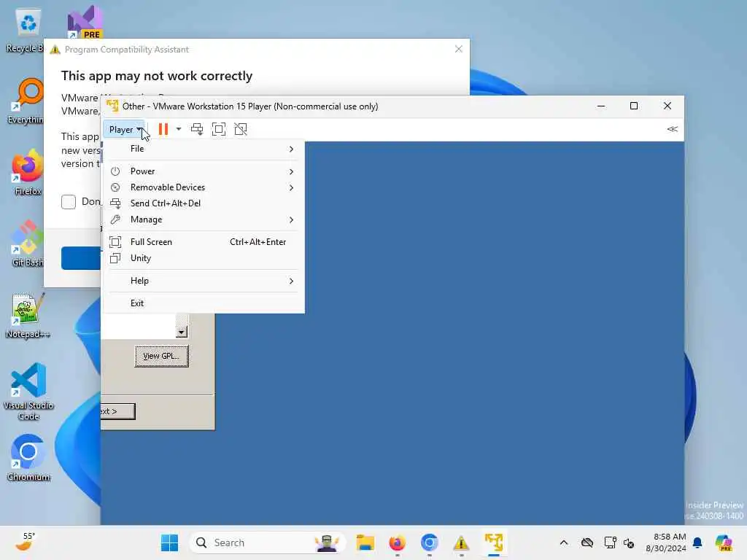The image size is (747, 560).
Task: Open Visual Studio Preview desktop shortcut
Action: 85,23
